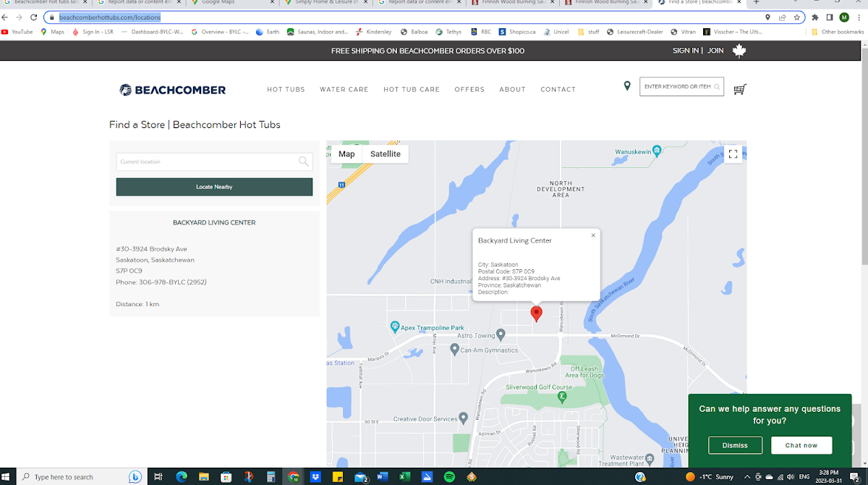Open the CONTACT menu
The image size is (868, 485).
tap(558, 90)
